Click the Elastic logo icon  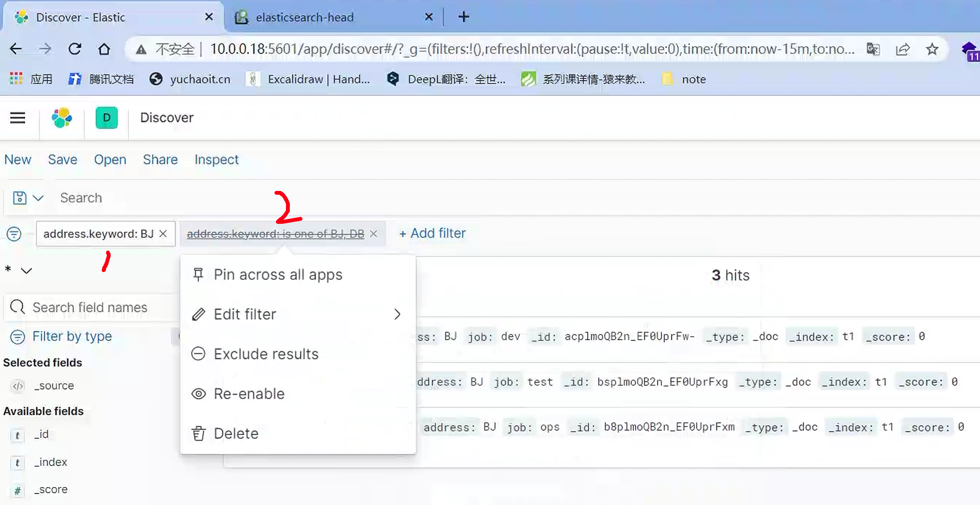pyautogui.click(x=62, y=118)
